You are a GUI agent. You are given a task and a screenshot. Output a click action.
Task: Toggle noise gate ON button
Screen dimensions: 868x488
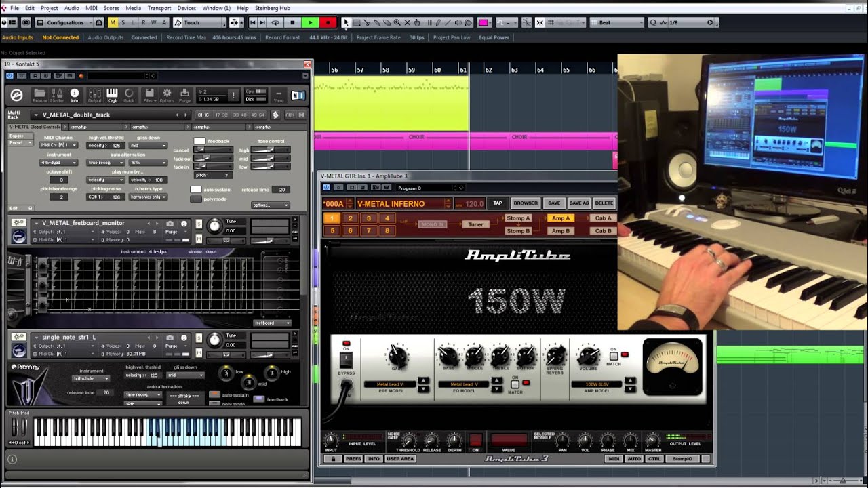point(475,440)
